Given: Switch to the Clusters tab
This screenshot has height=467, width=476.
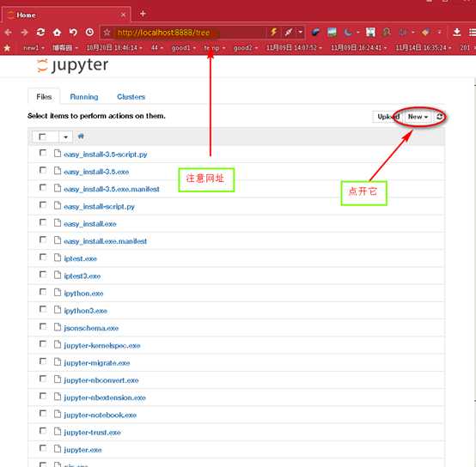Looking at the screenshot, I should pos(131,97).
